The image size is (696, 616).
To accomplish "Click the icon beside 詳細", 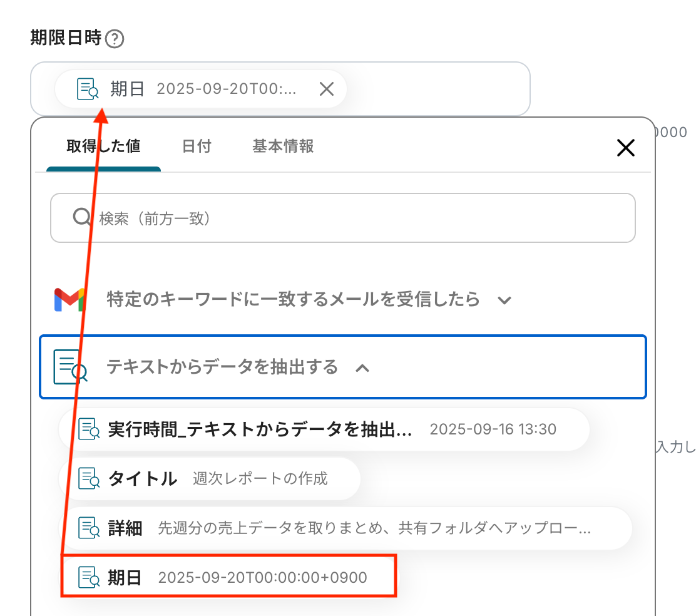I will pyautogui.click(x=89, y=528).
